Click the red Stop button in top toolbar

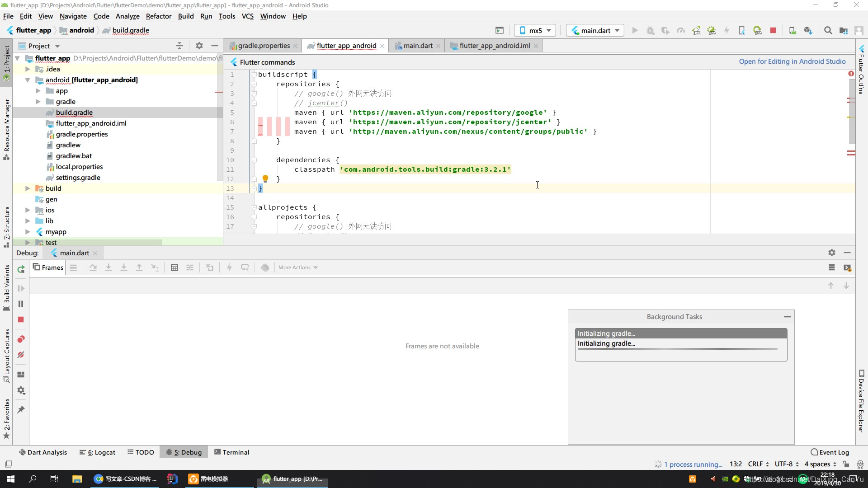[x=773, y=30]
